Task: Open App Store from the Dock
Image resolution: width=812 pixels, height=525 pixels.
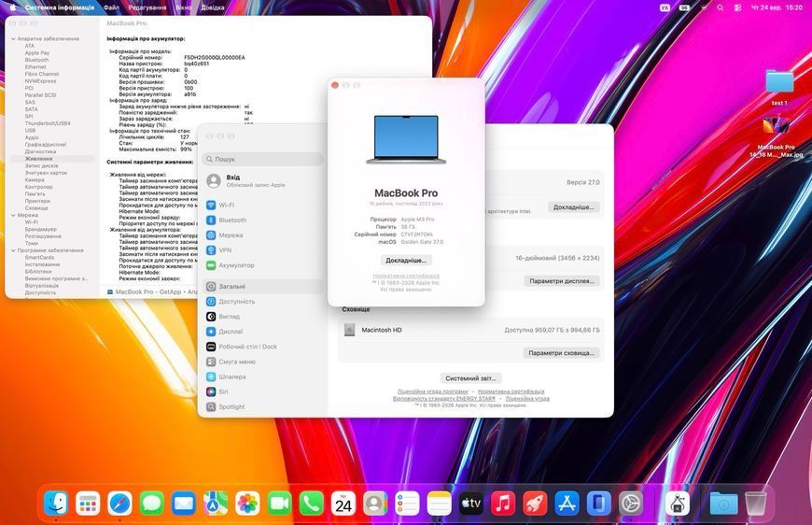Action: click(x=567, y=504)
